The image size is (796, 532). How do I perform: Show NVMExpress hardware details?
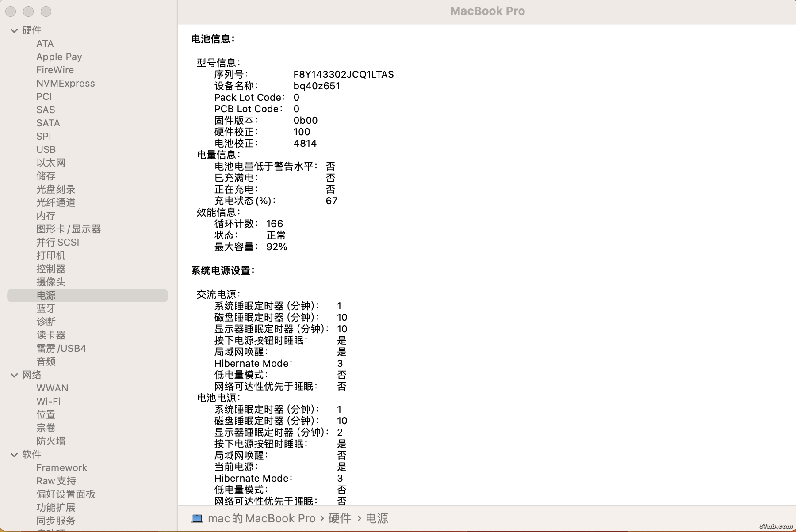tap(65, 83)
